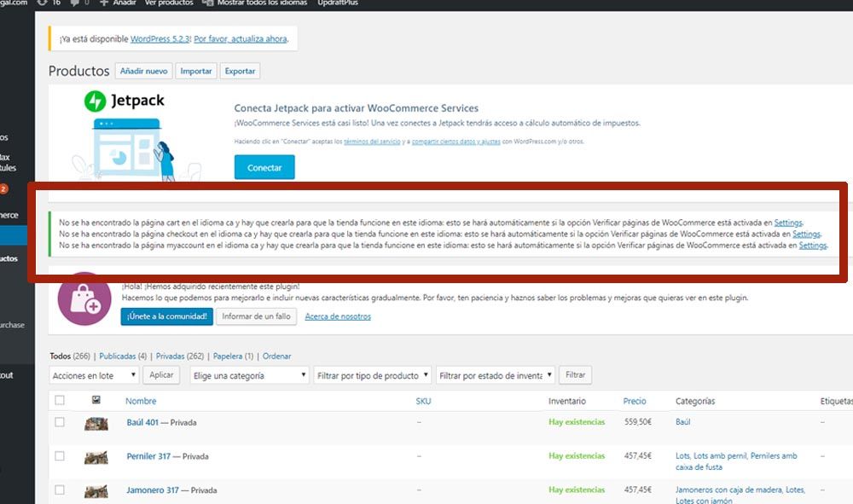Open UpdraftPlus admin bar menu
Image resolution: width=853 pixels, height=504 pixels.
[338, 3]
